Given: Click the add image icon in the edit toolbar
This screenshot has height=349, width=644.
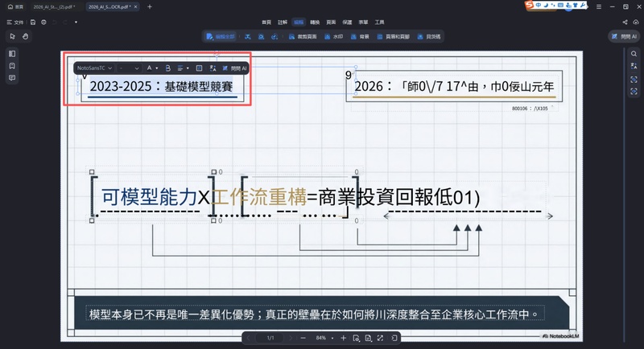Looking at the screenshot, I should (x=261, y=36).
